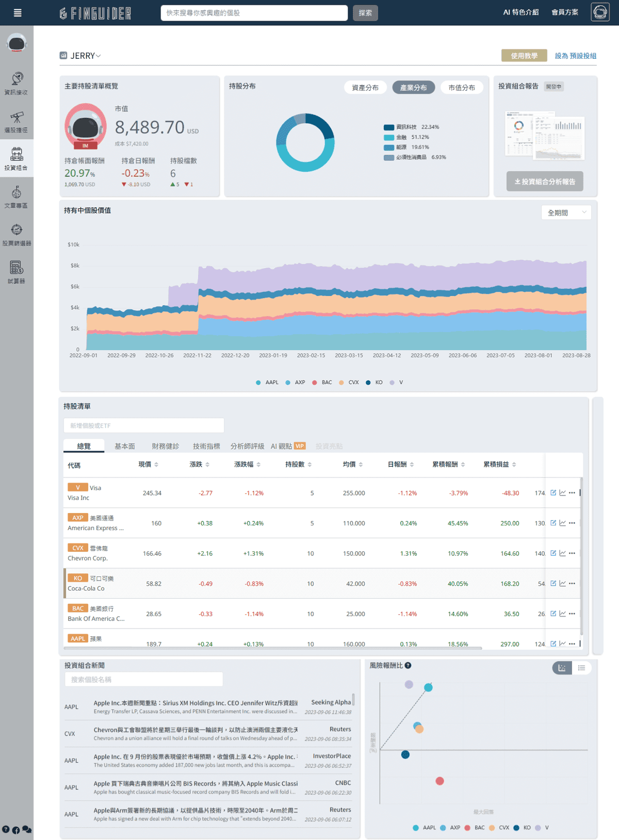The height and width of the screenshot is (840, 619).
Task: Click the 使用教學 button
Action: tap(524, 56)
